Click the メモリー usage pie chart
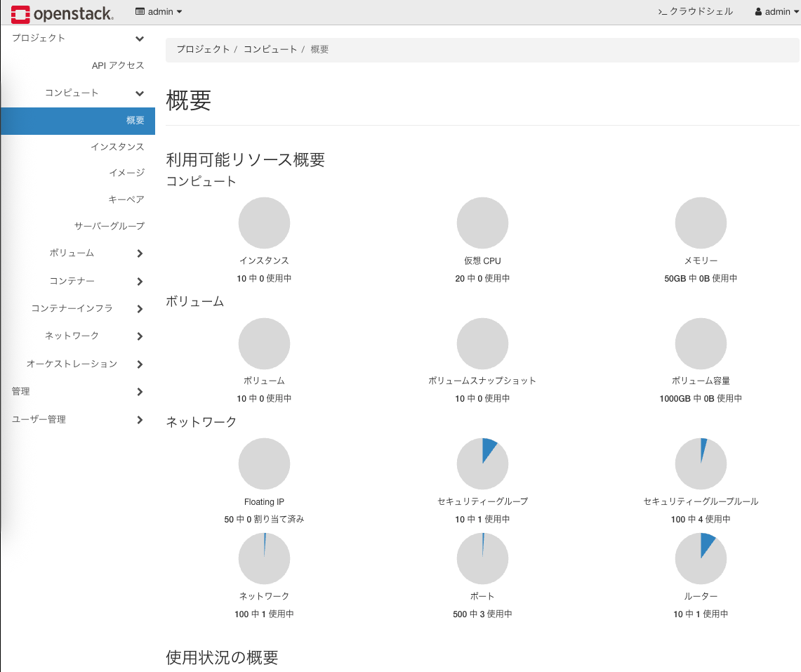This screenshot has height=672, width=801. (701, 223)
